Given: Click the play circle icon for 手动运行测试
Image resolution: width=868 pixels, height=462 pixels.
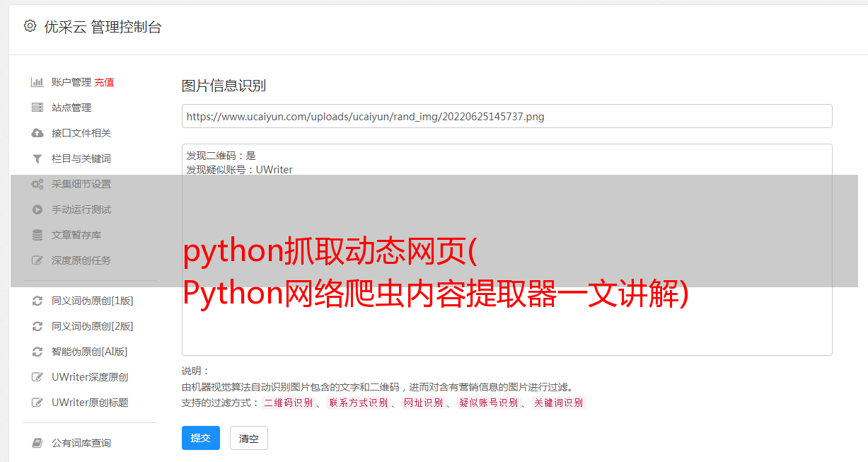Looking at the screenshot, I should point(37,209).
